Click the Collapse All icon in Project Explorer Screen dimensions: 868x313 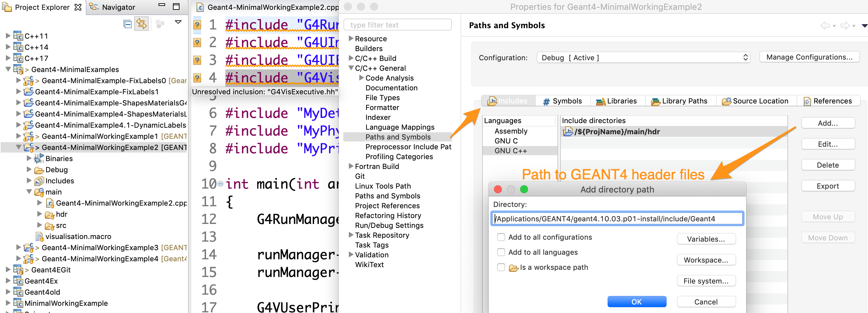(x=127, y=24)
